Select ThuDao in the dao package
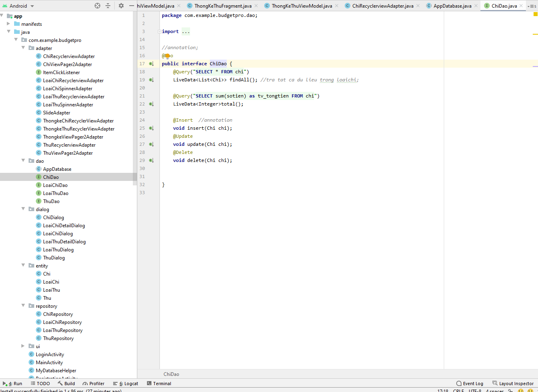The image size is (538, 392). (51, 201)
